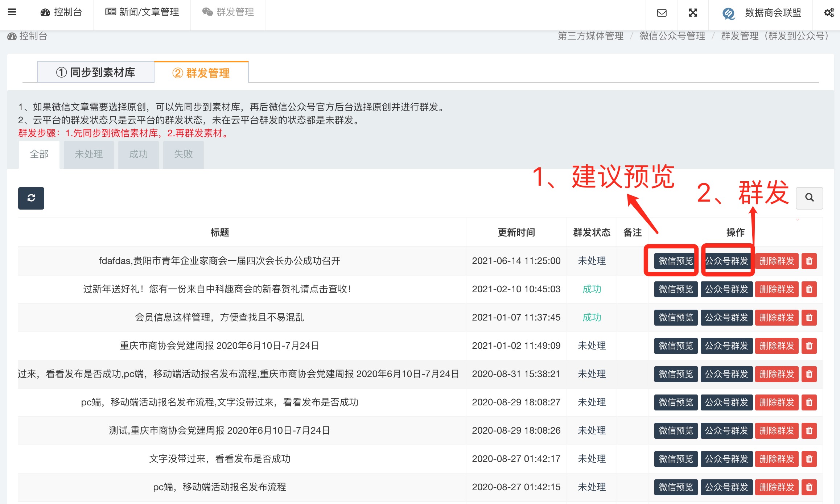840x504 pixels.
Task: Filter list by 成功 status
Action: coord(138,154)
